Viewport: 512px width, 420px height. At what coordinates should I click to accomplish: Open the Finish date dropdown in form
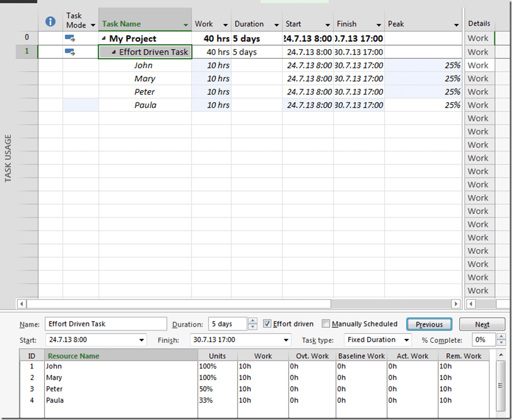coord(286,340)
